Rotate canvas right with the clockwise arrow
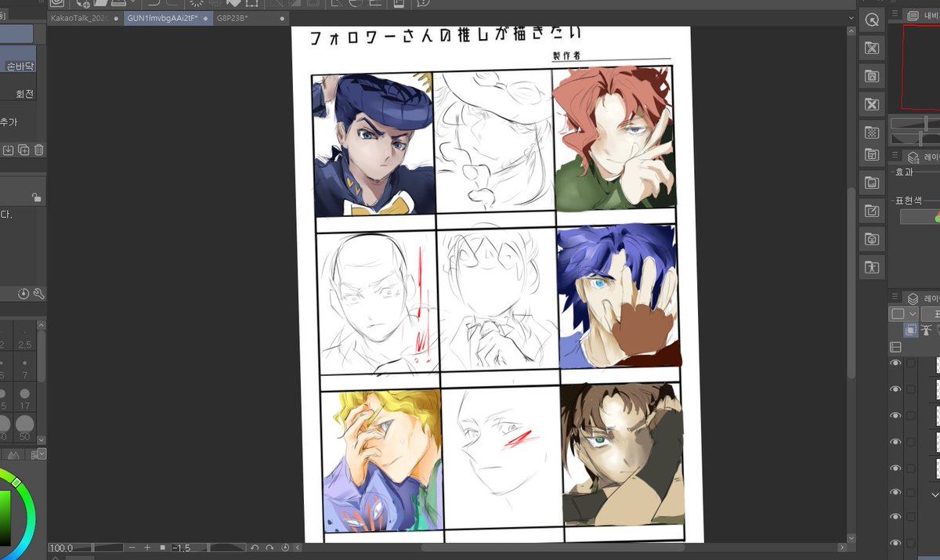The height and width of the screenshot is (560, 940). pyautogui.click(x=269, y=547)
